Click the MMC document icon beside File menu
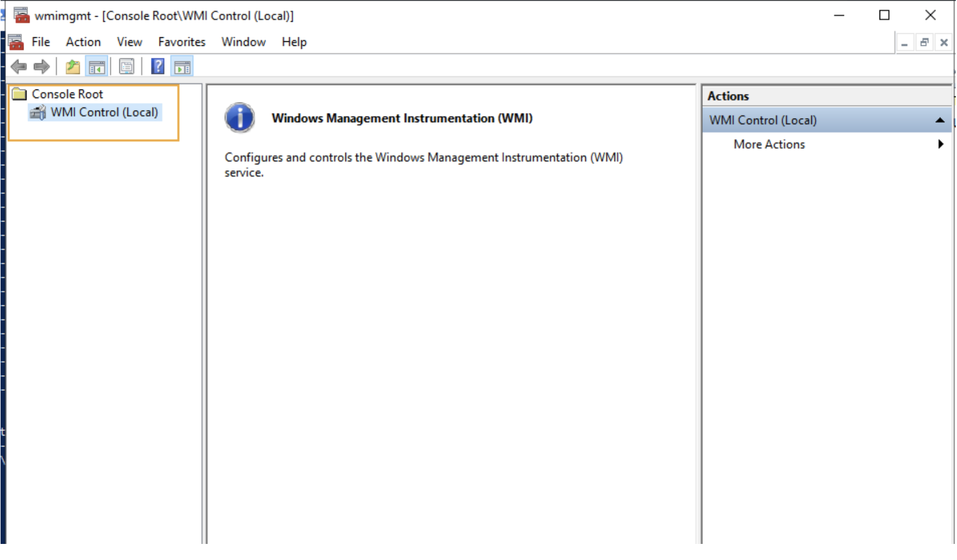Viewport: 957px width, 560px height. tap(16, 42)
